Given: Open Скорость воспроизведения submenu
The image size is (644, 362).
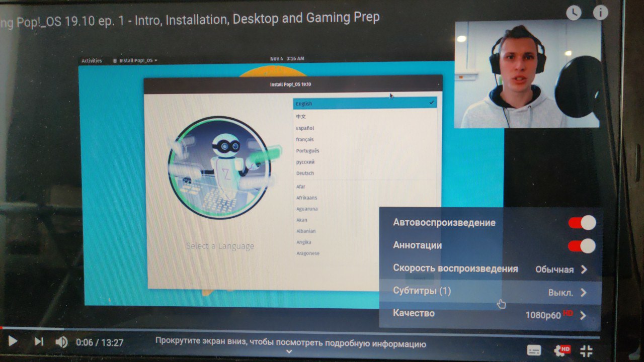Looking at the screenshot, I should tap(490, 269).
